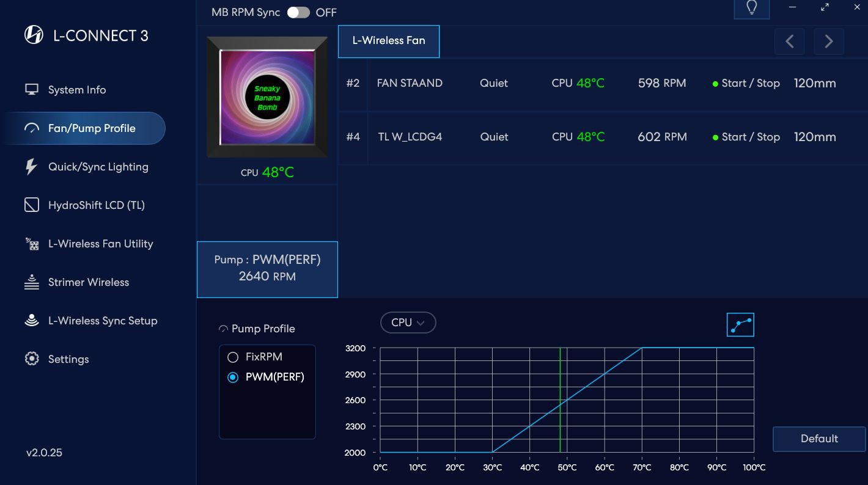Click the 50°C label on the graph axis
The width and height of the screenshot is (868, 485).
click(567, 468)
